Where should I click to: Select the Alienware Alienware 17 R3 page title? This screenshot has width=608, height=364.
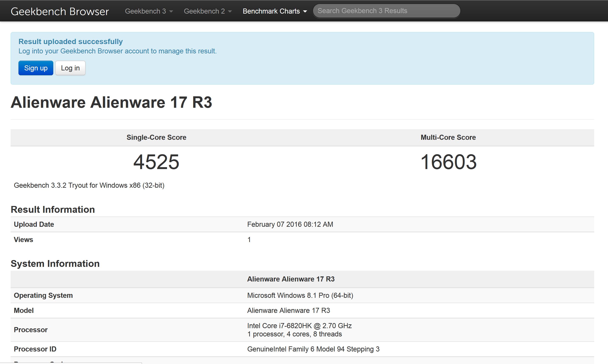pyautogui.click(x=111, y=102)
